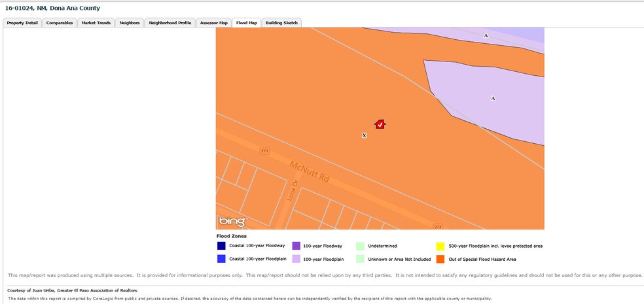Screen dimensions: 644x304
Task: Click the "This map/report was produced" disclaimer
Action: 325,276
